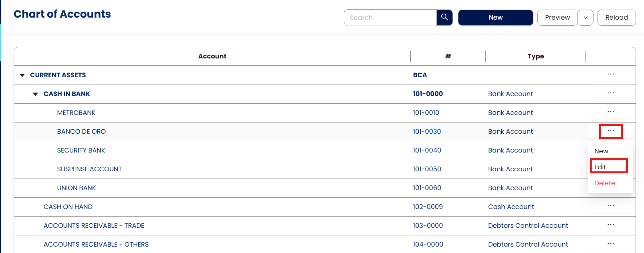Click the search magnifier icon button
Screen dimensions: 644x253
point(444,17)
